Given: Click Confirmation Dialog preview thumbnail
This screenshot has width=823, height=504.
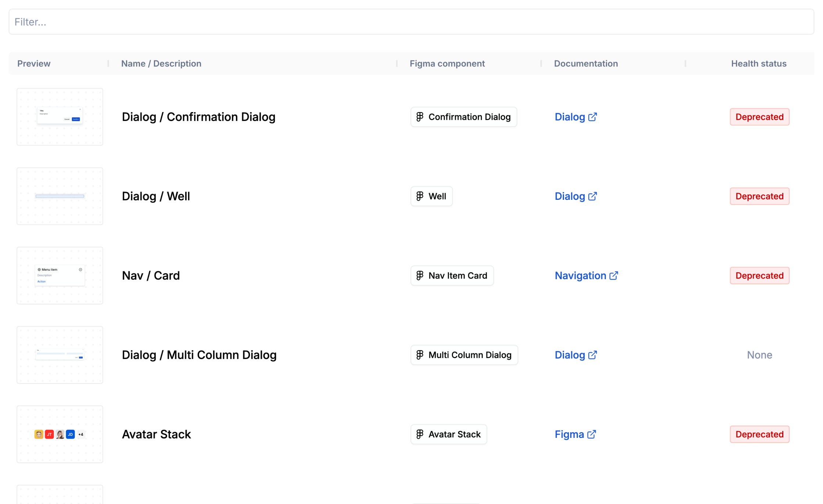Looking at the screenshot, I should pos(60,117).
